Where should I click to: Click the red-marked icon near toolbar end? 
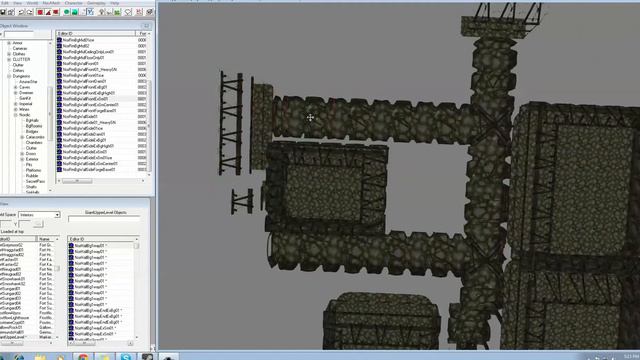[x=139, y=12]
